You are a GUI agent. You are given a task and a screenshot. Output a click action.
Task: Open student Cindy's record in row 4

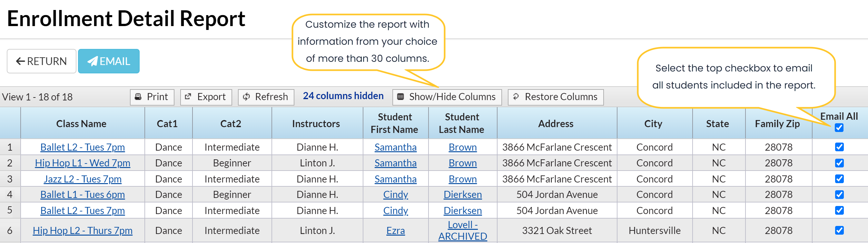click(395, 194)
